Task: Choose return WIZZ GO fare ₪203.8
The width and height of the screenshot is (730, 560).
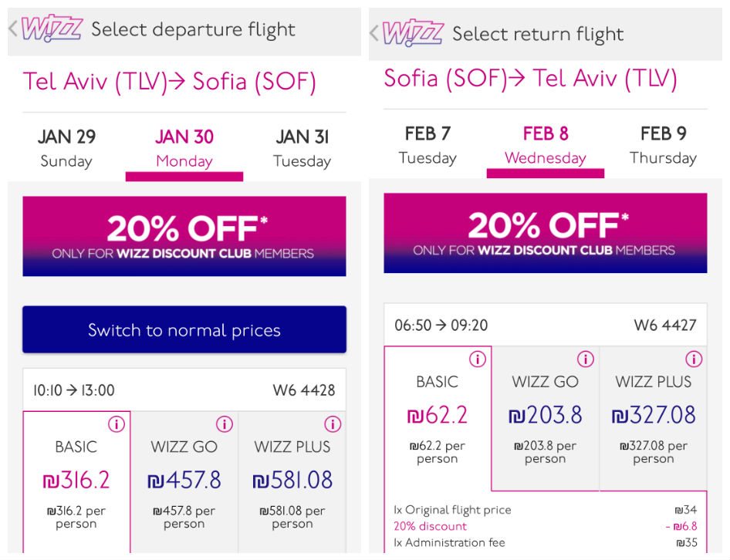Action: click(545, 418)
